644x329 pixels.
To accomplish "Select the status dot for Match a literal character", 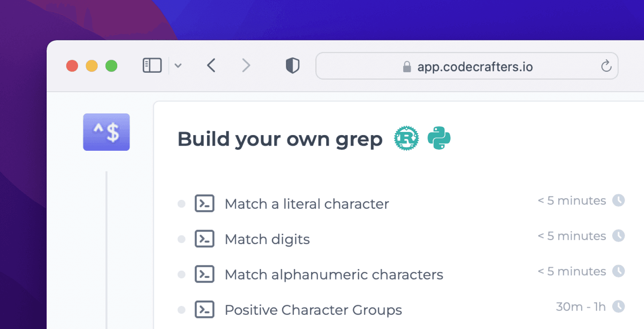I will [181, 204].
